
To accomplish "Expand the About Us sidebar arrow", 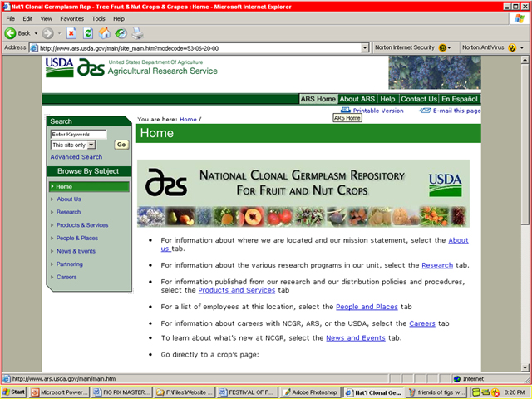I will pos(52,199).
